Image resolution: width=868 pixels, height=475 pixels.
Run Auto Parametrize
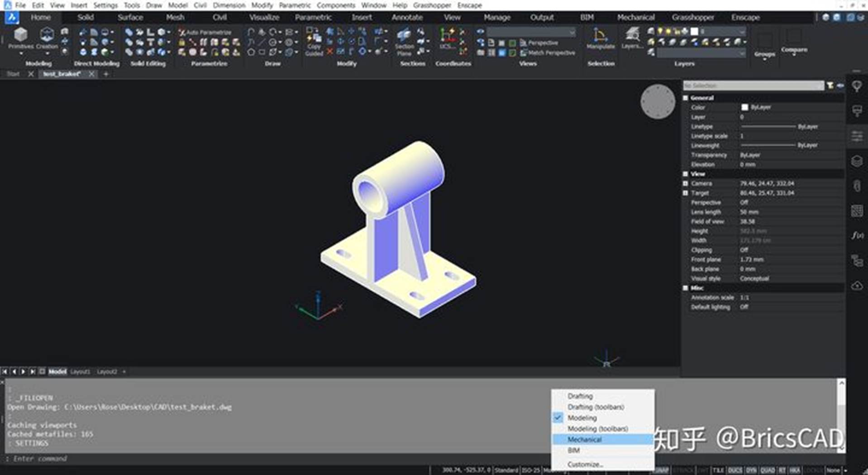tap(205, 32)
